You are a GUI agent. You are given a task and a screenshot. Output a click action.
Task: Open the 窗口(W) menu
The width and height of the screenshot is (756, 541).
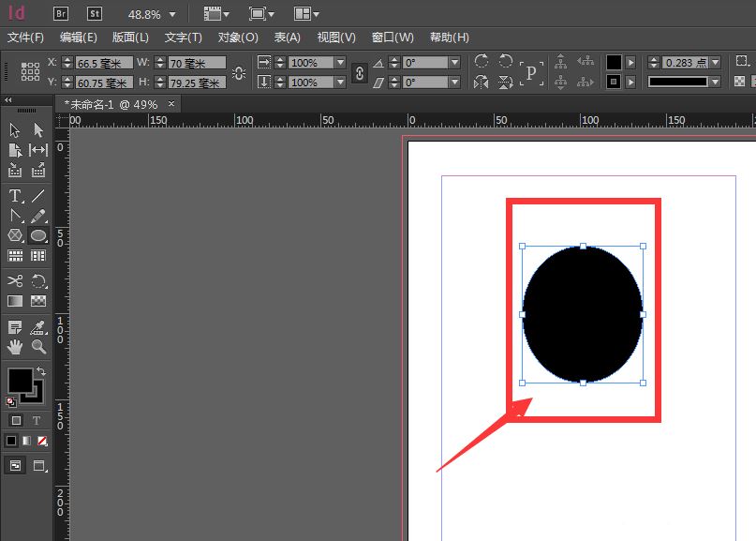click(x=393, y=38)
